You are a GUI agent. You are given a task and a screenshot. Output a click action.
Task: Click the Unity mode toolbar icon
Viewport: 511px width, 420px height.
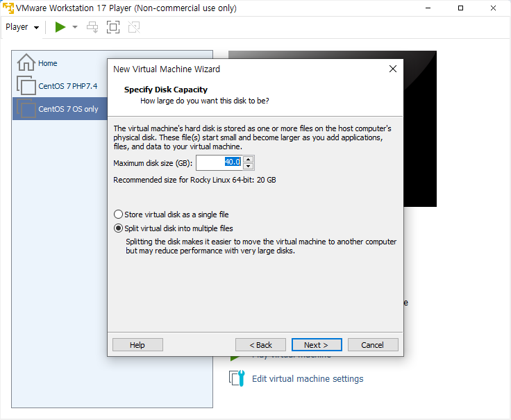[134, 27]
